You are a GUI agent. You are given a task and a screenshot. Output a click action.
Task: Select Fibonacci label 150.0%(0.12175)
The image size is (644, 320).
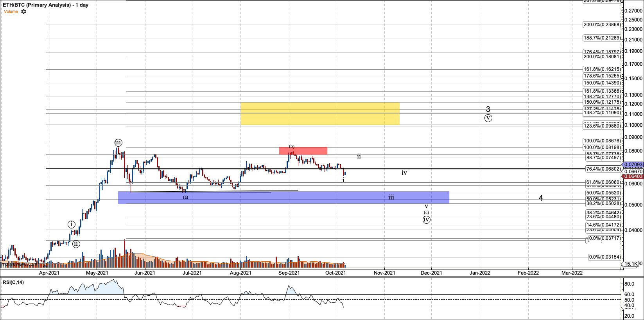[602, 102]
